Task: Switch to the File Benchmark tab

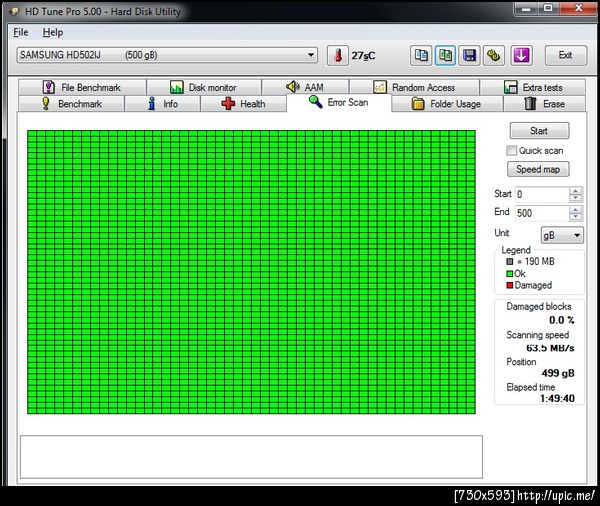Action: 82,87
